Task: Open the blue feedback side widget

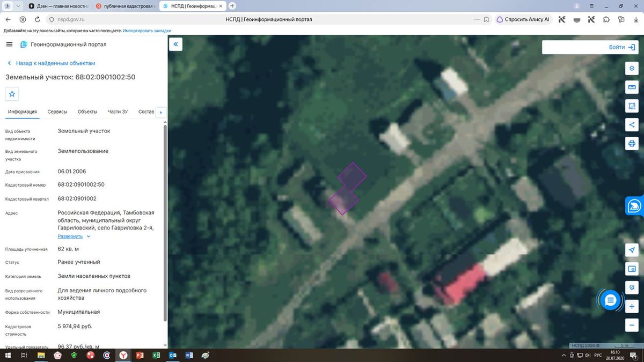Action: (x=635, y=205)
